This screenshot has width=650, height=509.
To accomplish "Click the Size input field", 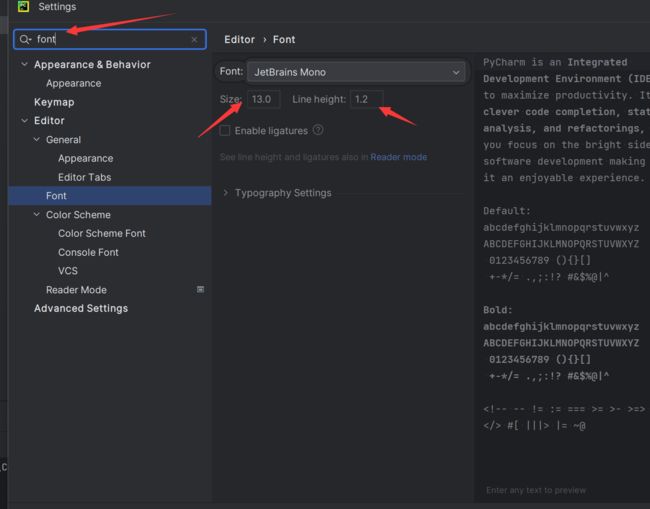I will pos(264,99).
